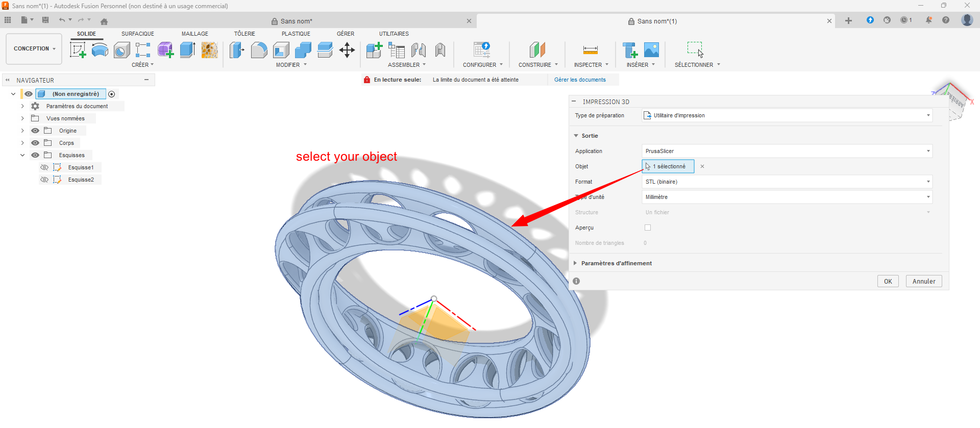
Task: Clear the Objet selection with the X
Action: click(702, 166)
